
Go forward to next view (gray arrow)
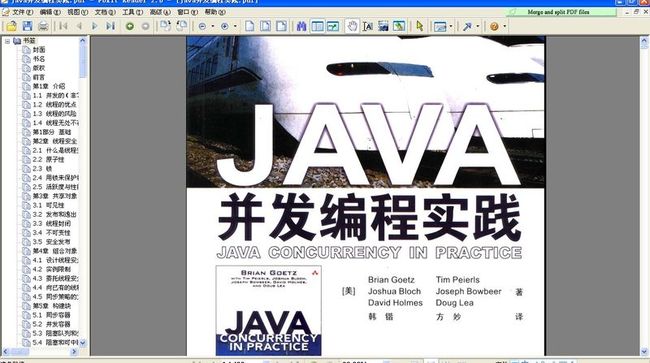tap(145, 26)
